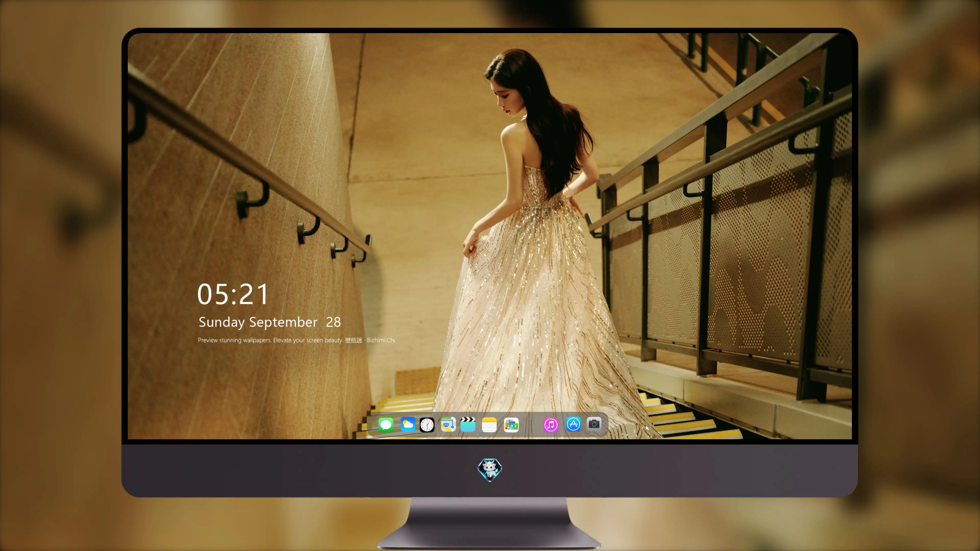
Task: Launch the Maps app from the dock
Action: pos(448,424)
